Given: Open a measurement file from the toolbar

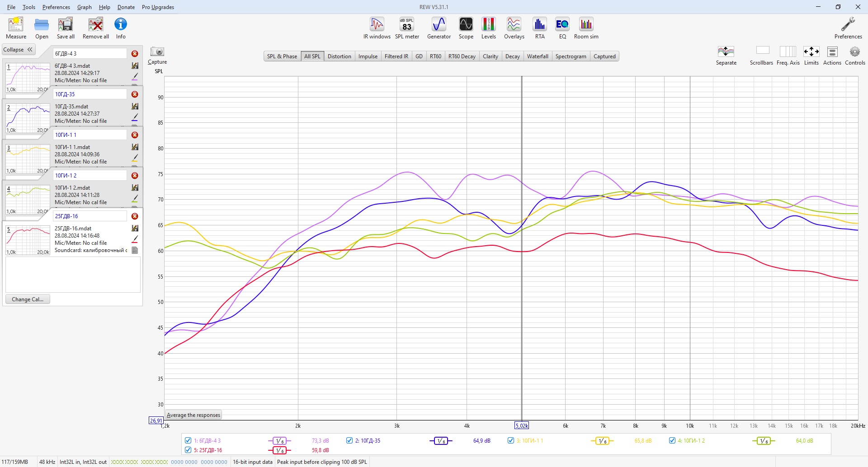Looking at the screenshot, I should coord(42,28).
